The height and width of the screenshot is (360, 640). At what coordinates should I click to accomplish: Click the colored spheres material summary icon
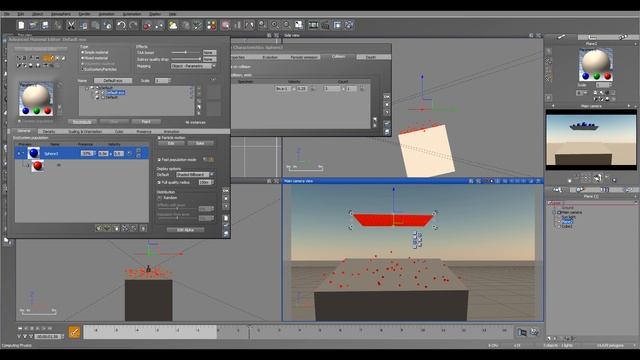pos(211,25)
